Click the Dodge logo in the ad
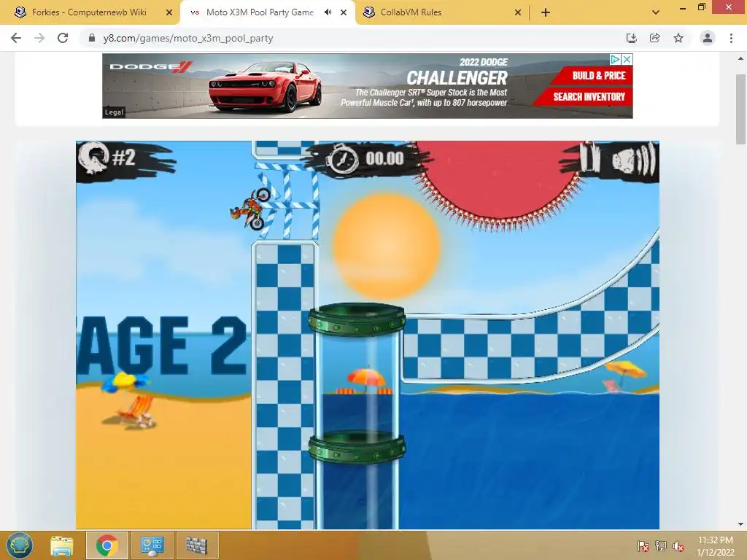 150,66
